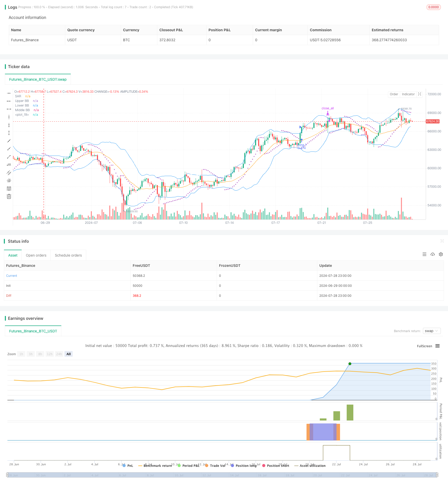Switch to the Schedule orders tab

68,255
